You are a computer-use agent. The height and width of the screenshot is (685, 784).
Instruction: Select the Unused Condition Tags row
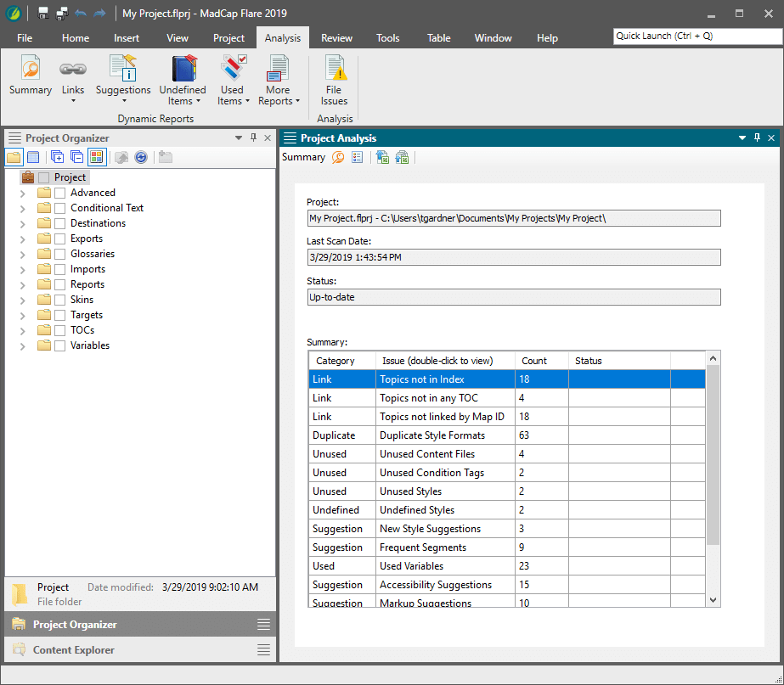click(x=507, y=473)
